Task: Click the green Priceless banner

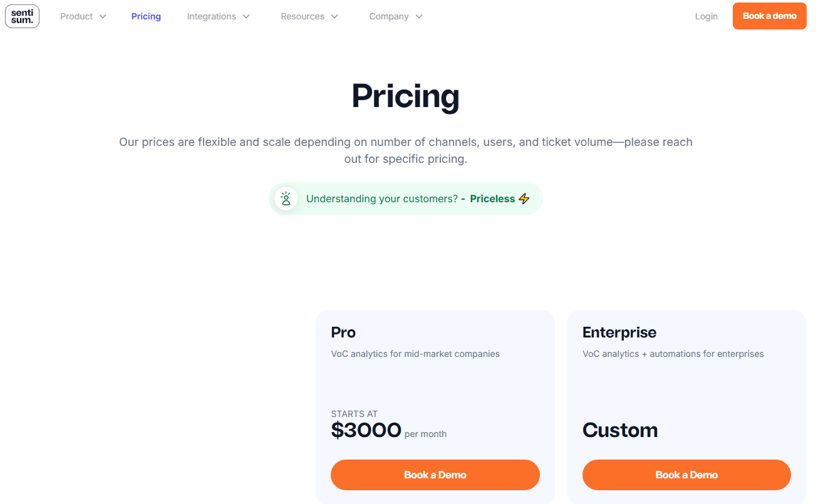Action: [405, 198]
